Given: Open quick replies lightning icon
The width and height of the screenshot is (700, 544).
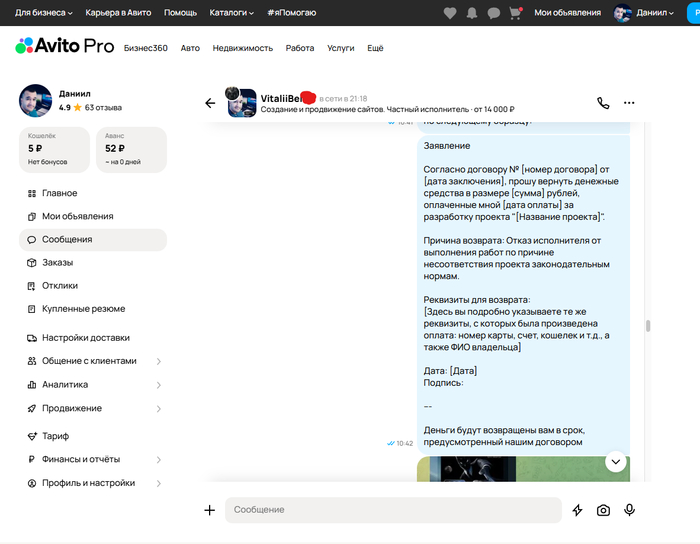Looking at the screenshot, I should (577, 510).
